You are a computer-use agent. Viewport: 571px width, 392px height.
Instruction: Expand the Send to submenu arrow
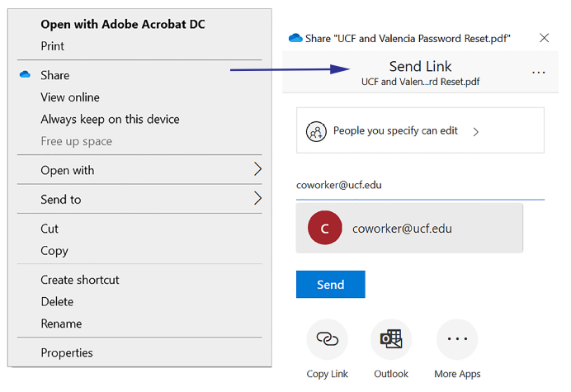coord(257,198)
